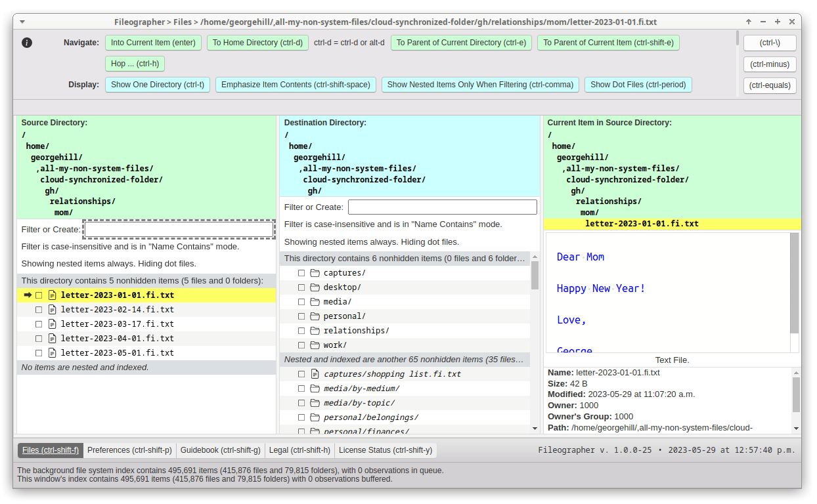Tick the personal/ folder checkbox
817x504 pixels.
coord(301,316)
